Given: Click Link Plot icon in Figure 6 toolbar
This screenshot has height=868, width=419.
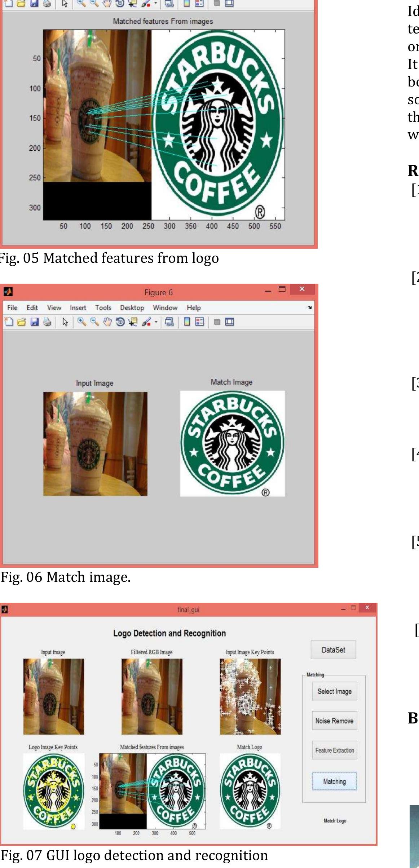Looking at the screenshot, I should click(169, 322).
